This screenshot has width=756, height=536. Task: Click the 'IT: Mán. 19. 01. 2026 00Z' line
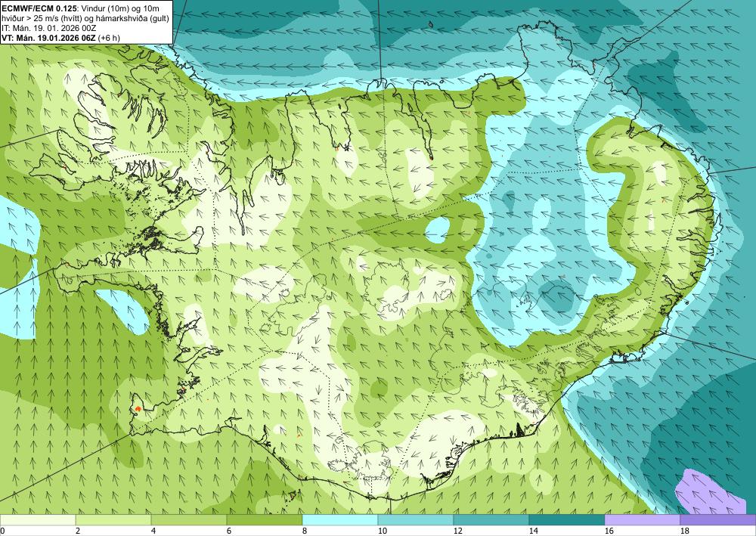[48, 28]
